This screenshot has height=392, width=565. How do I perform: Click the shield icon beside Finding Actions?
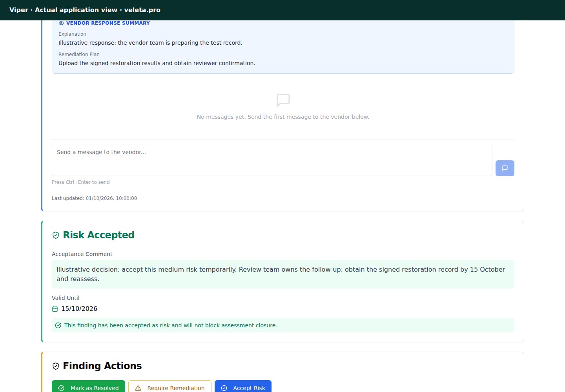tap(56, 366)
